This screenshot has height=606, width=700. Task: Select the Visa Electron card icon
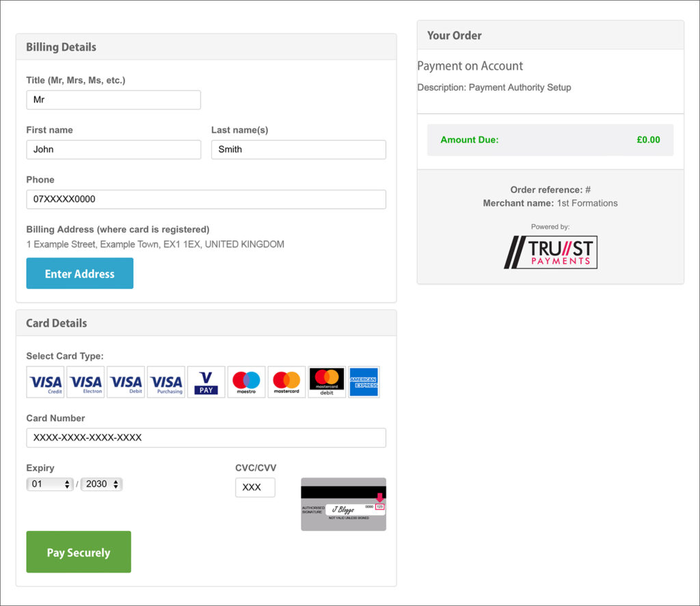85,382
